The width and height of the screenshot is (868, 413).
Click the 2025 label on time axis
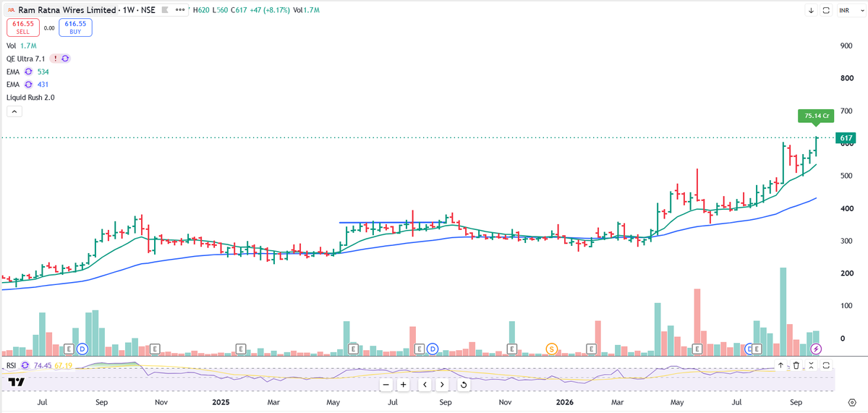click(x=222, y=401)
